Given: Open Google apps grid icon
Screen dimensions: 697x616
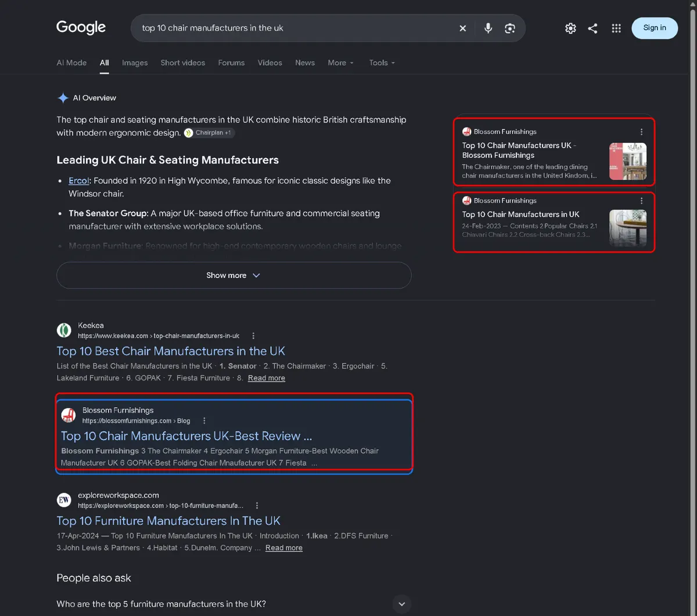Looking at the screenshot, I should coord(616,28).
